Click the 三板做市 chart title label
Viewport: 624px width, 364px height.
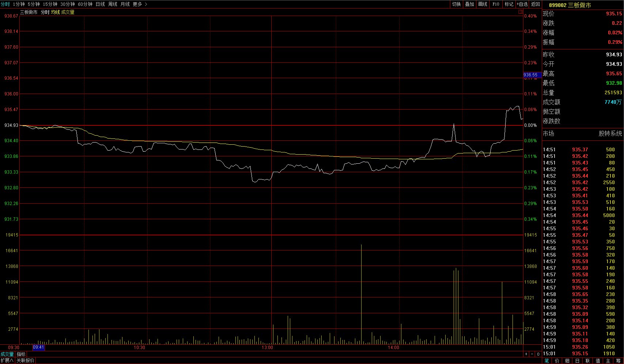click(29, 12)
